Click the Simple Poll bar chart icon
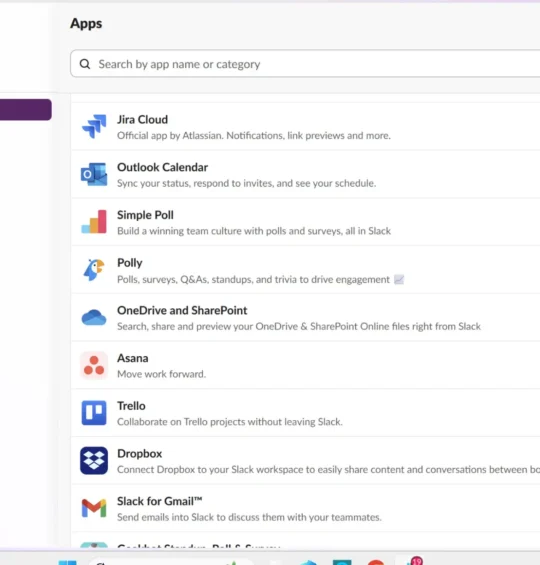This screenshot has width=540, height=565. [94, 222]
